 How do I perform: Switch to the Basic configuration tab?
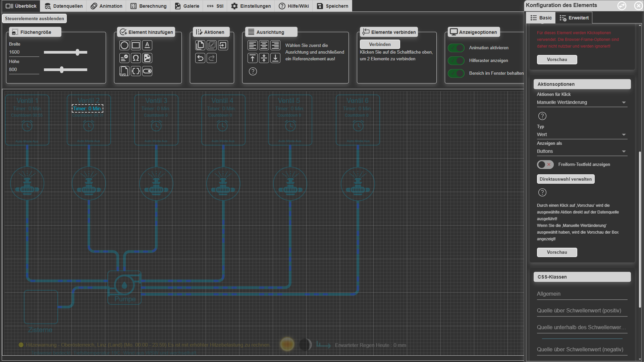click(x=541, y=18)
